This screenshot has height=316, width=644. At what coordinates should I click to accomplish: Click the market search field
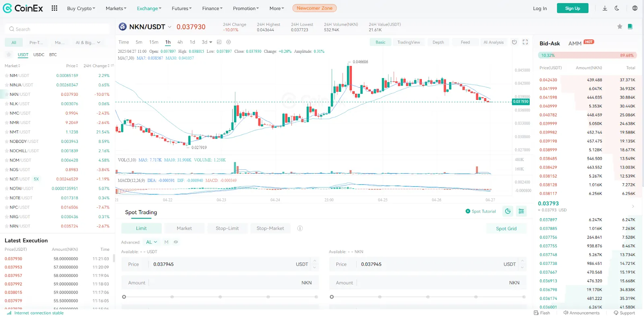(x=57, y=29)
